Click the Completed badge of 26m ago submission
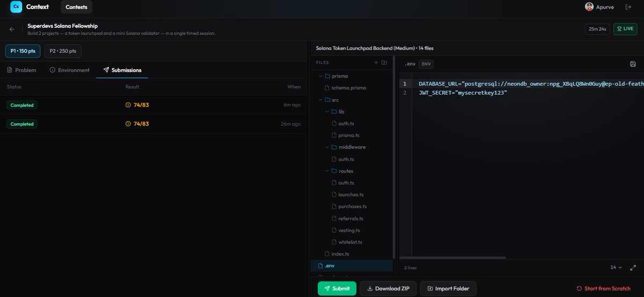The height and width of the screenshot is (297, 644). pyautogui.click(x=22, y=124)
